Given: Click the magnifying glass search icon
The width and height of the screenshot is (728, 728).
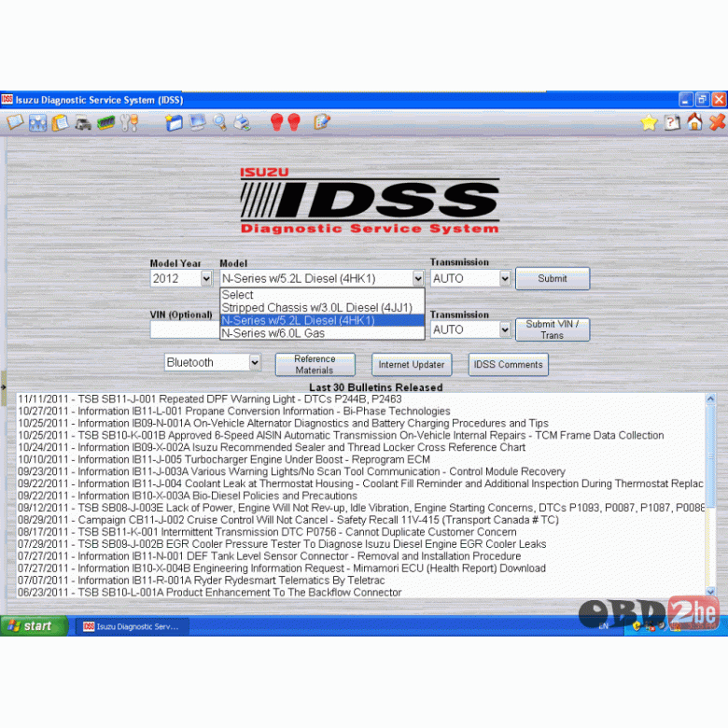Looking at the screenshot, I should click(x=219, y=123).
